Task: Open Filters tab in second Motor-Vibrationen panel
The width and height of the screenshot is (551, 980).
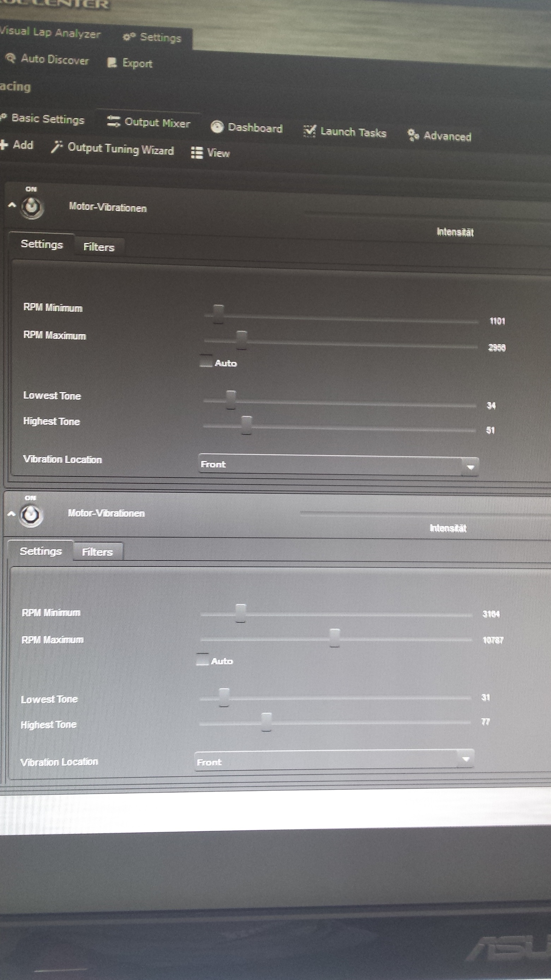Action: coord(97,551)
